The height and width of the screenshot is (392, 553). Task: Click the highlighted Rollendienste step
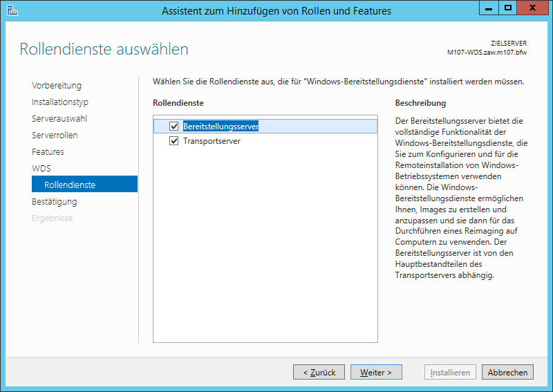coord(70,185)
